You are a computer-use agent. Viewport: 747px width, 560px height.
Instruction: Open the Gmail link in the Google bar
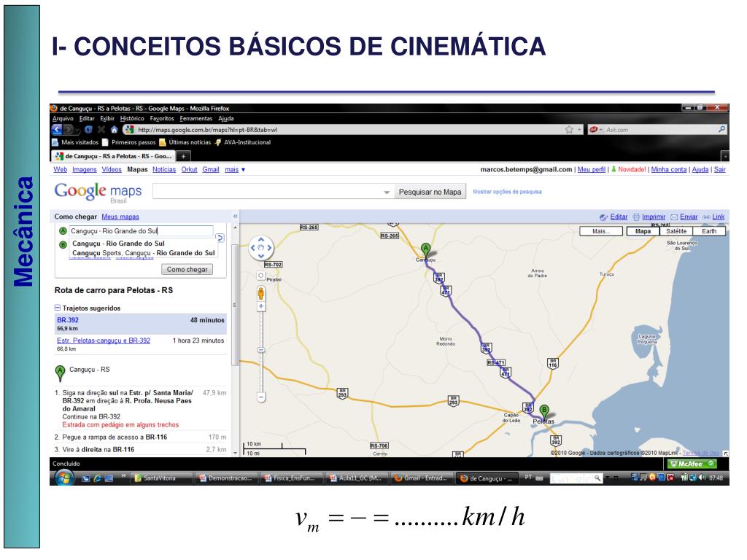[x=211, y=169]
